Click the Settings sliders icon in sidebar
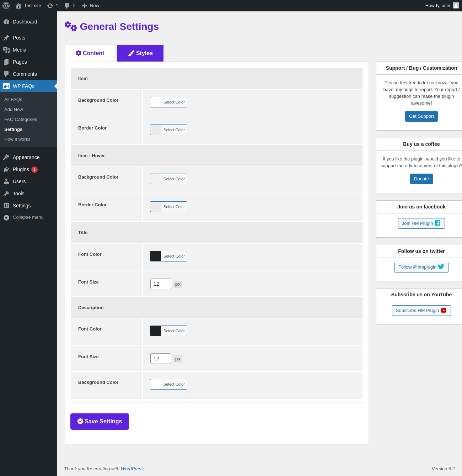 point(6,206)
